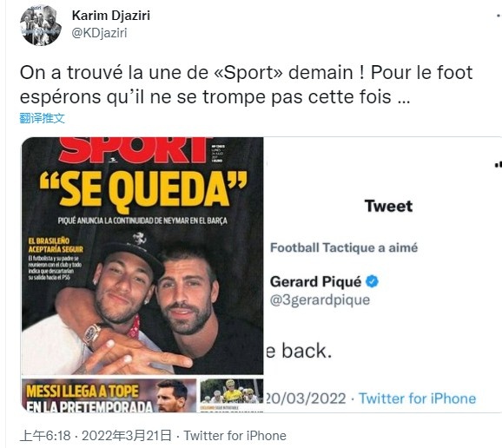Click the Messi llega a tope banner
Image resolution: width=502 pixels, height=448 pixels.
coord(109,396)
